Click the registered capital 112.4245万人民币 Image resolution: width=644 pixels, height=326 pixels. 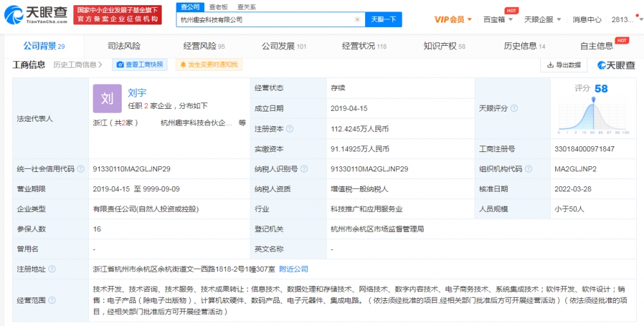[360, 129]
